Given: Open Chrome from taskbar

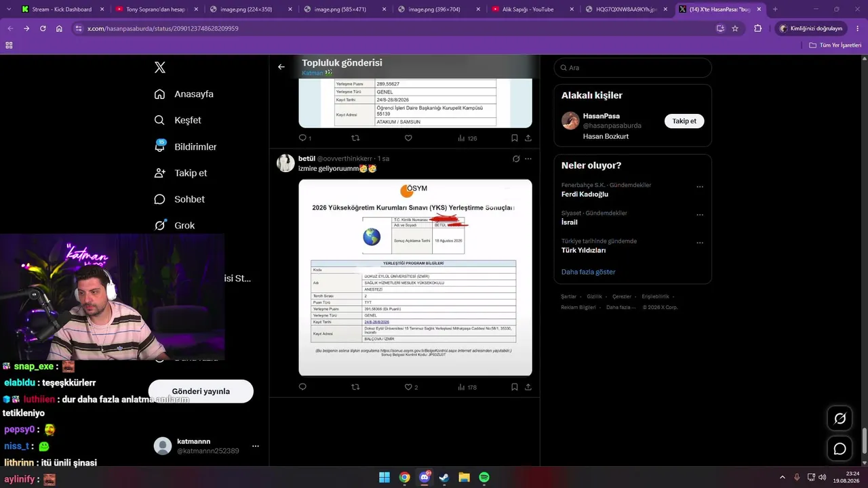Looking at the screenshot, I should (404, 477).
